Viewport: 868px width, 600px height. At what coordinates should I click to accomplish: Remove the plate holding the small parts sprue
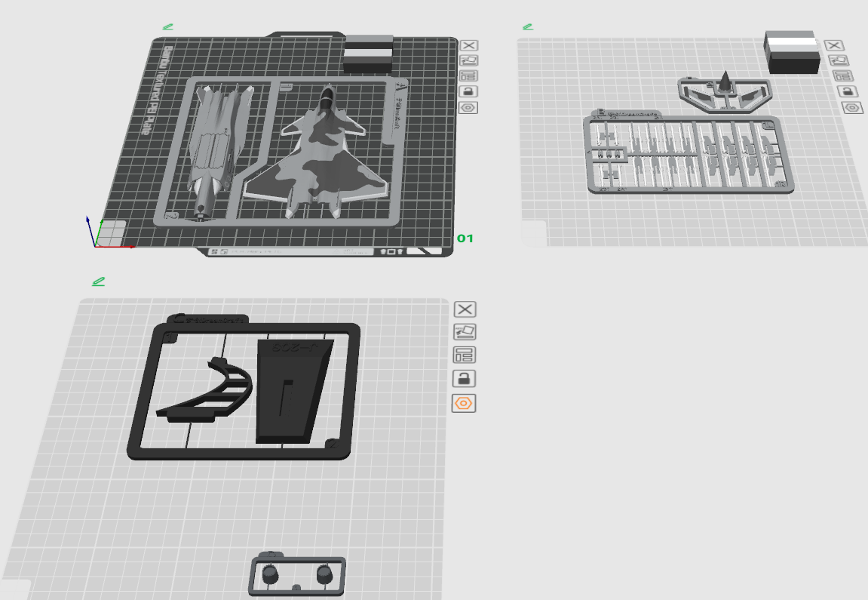tap(834, 45)
